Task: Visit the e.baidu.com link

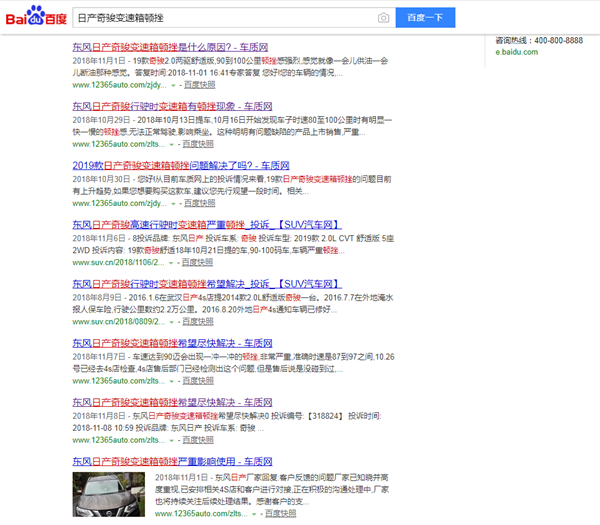Action: point(517,52)
